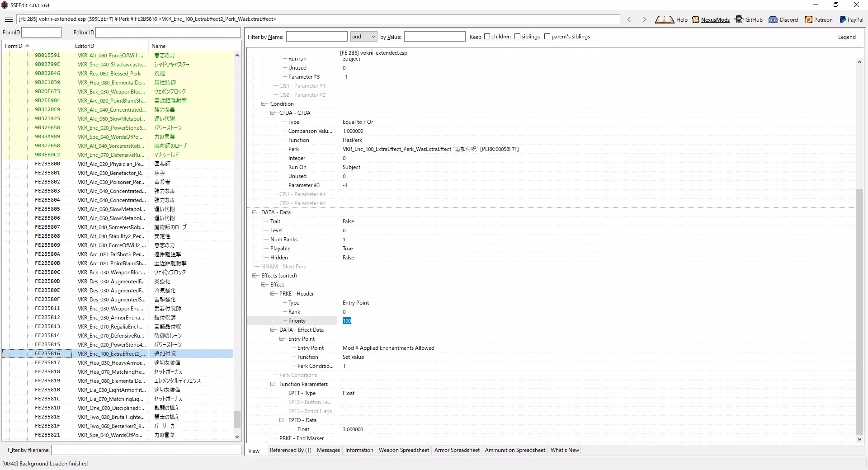Viewport: 868px width, 470px height.
Task: Open the PayPal link text
Action: click(x=855, y=20)
